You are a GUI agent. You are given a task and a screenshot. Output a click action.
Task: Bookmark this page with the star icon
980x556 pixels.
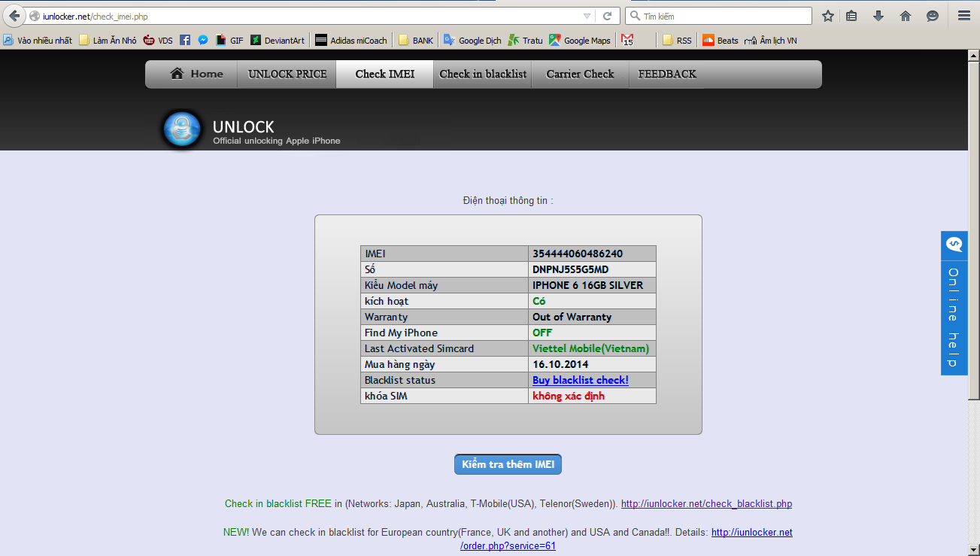coord(827,16)
